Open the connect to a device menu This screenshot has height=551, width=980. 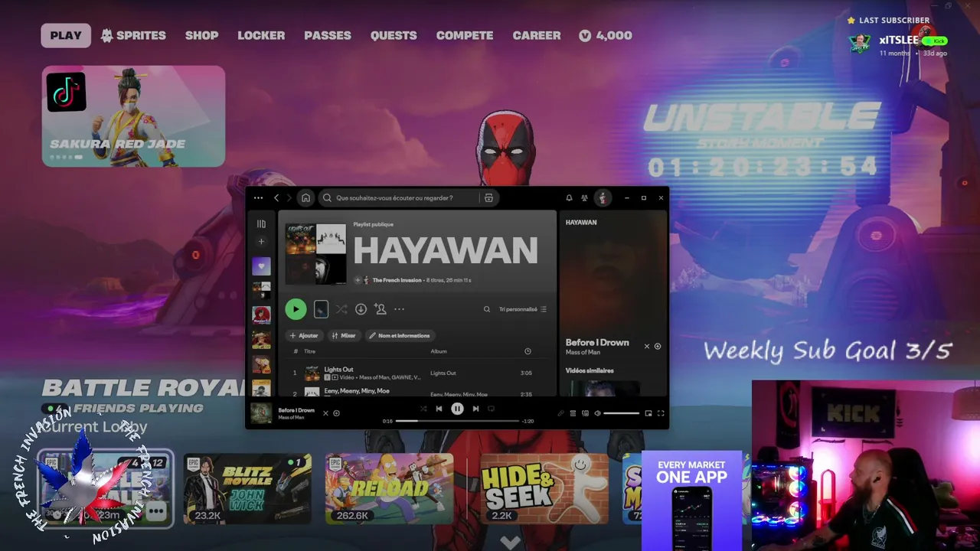click(585, 413)
